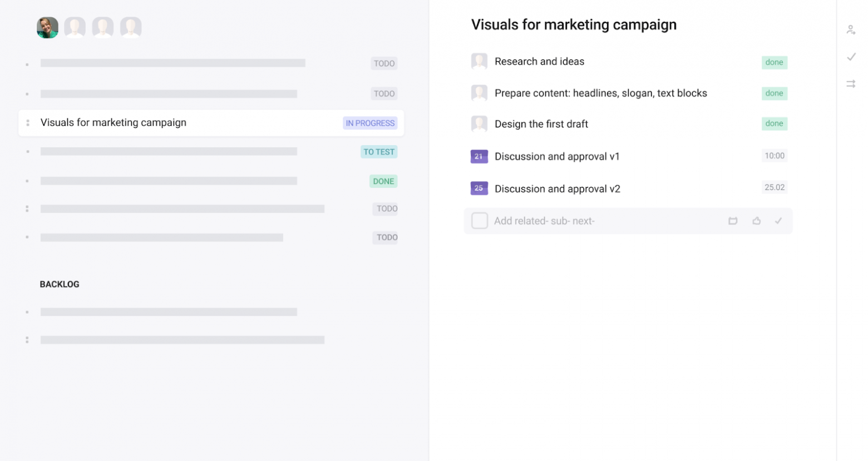Open the calendar icon for Discussion and approval v2
Image resolution: width=868 pixels, height=461 pixels.
[479, 189]
